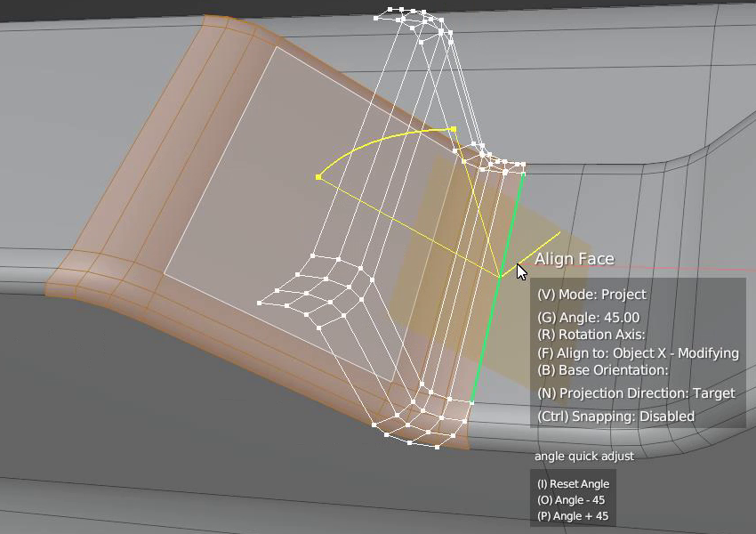This screenshot has width=756, height=534.
Task: Click the "(Ctrl) Snapping: Disabled" line
Action: coord(615,417)
